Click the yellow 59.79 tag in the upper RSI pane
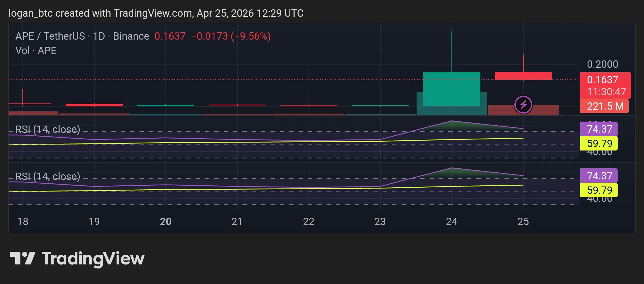The image size is (644, 284). click(x=599, y=143)
